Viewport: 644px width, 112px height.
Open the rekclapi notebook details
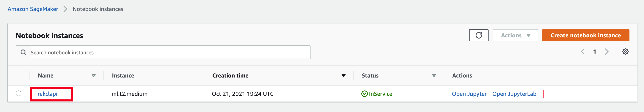coord(47,94)
